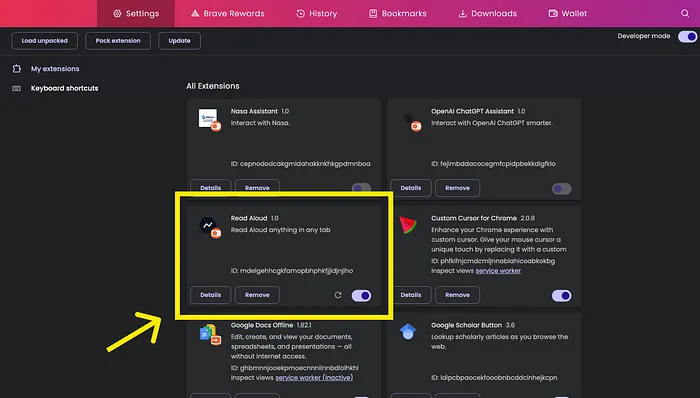Viewport: 700px width, 398px height.
Task: Reload the Read Aloud extension
Action: point(338,295)
